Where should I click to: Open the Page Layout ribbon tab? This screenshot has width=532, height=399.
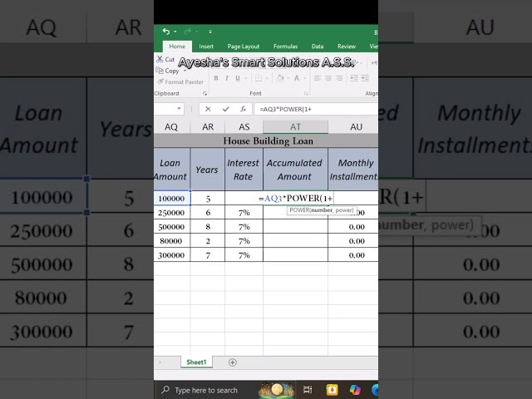coord(244,47)
